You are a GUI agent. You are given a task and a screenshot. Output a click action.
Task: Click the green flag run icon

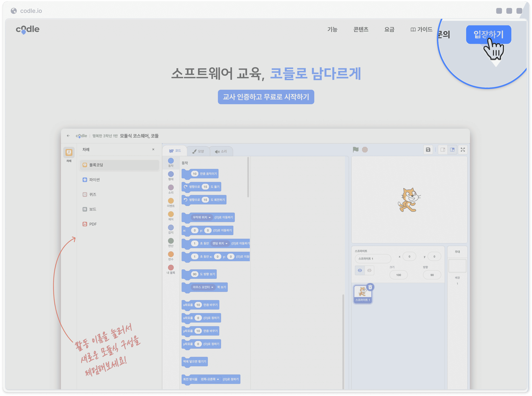click(355, 150)
